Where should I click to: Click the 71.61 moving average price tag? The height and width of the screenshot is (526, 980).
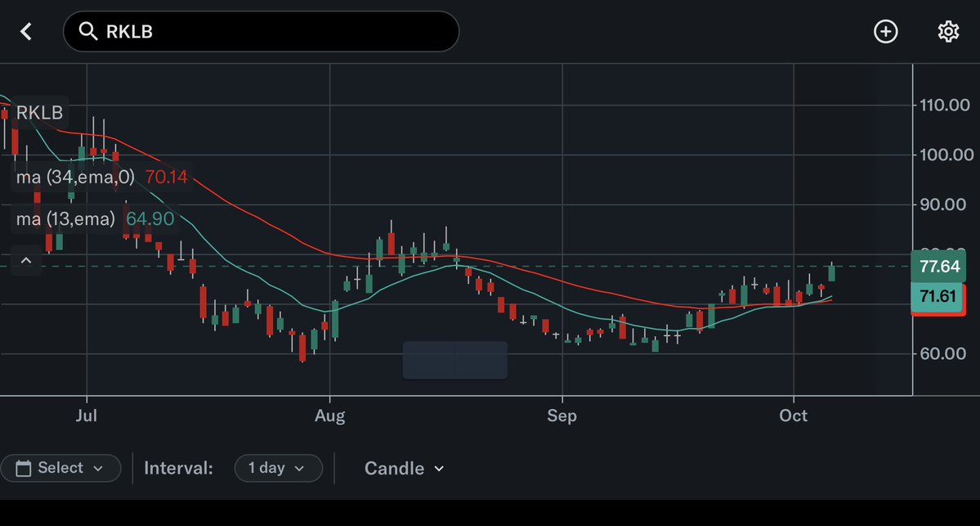938,296
